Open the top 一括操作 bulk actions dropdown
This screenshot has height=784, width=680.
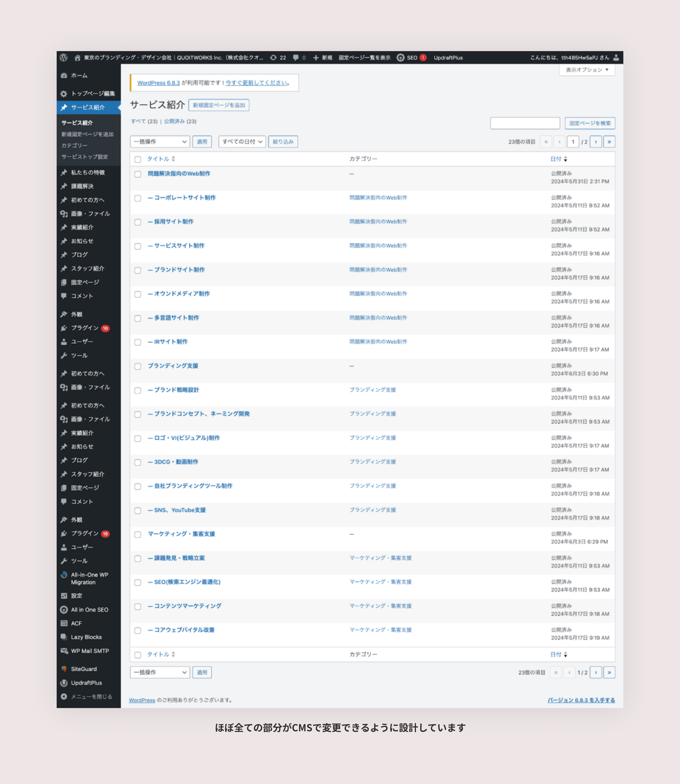[x=160, y=142]
